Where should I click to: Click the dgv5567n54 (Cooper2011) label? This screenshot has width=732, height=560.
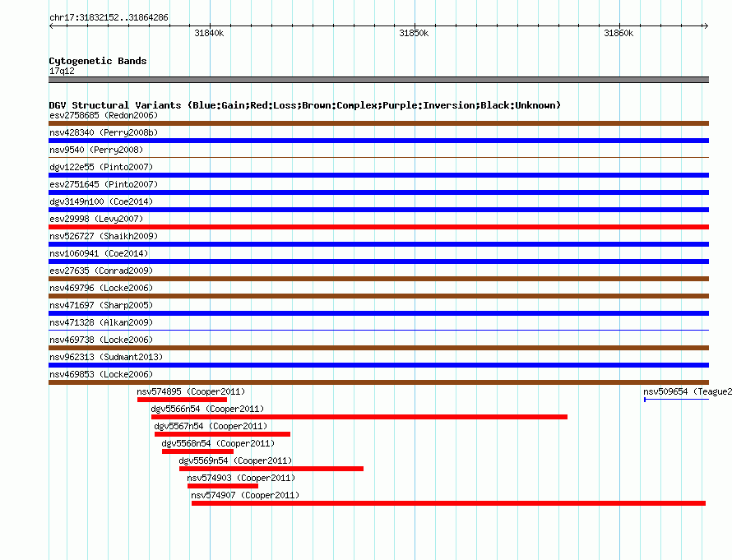211,426
